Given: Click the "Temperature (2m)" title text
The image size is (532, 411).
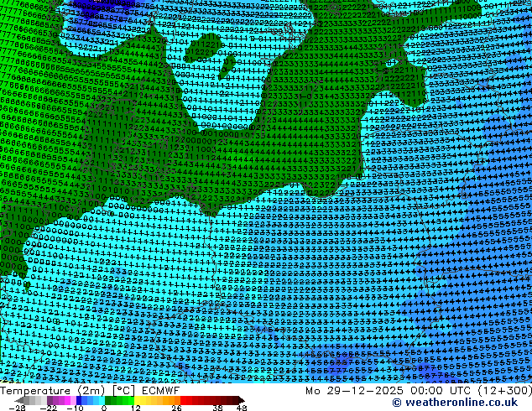Looking at the screenshot, I should [x=52, y=391].
